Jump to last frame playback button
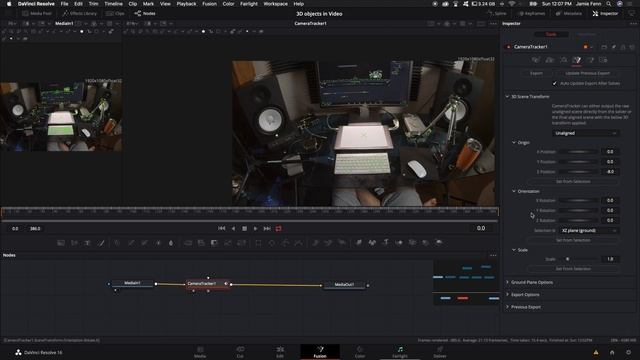640x360 pixels. (267, 228)
